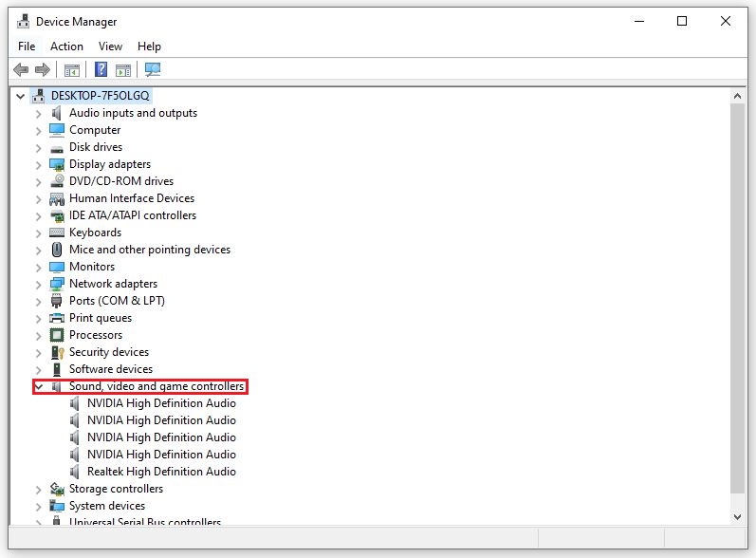Select the Monitors category label
The height and width of the screenshot is (558, 756).
[92, 267]
